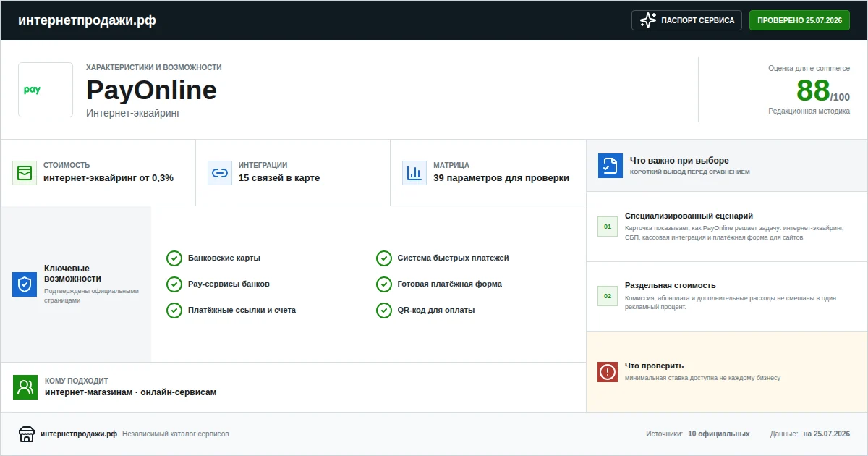
Task: Click the Pay-сервисы банков feature label
Action: point(229,284)
